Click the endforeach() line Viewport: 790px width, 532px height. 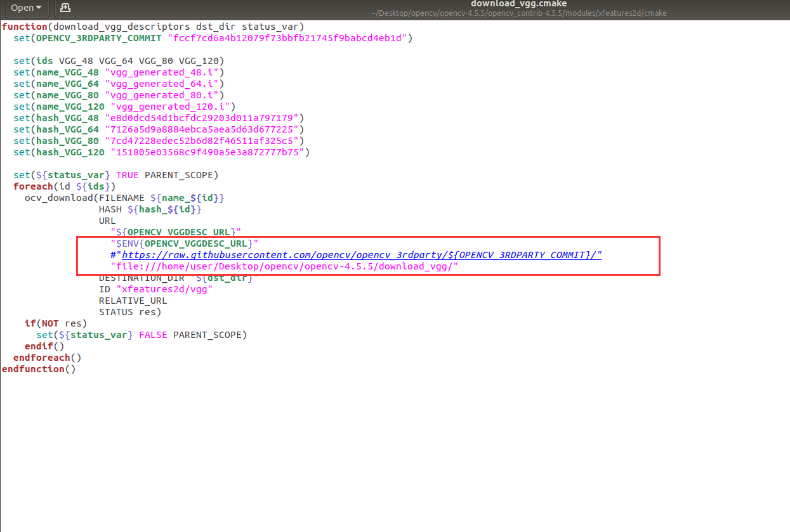coord(48,358)
